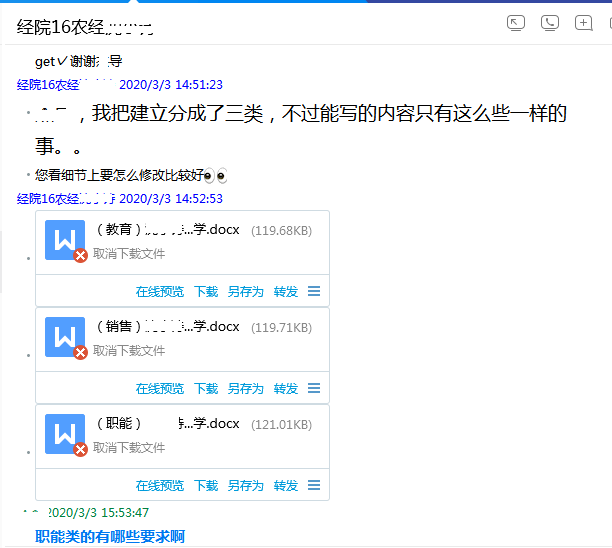Click 在线预览 for the 教育 file
The width and height of the screenshot is (612, 548).
[x=160, y=292]
